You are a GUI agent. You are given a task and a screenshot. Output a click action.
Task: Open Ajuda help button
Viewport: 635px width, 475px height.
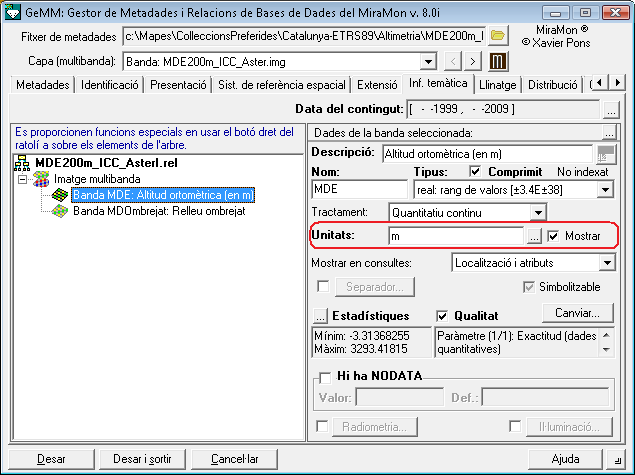click(565, 459)
